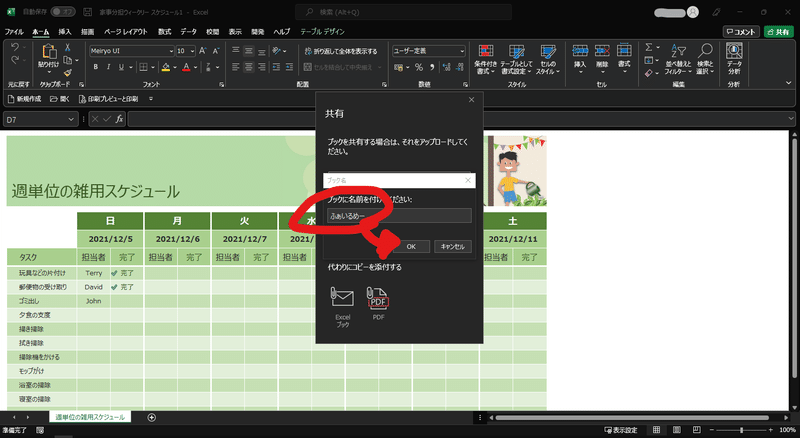
Task: Open Format as Table
Action: tap(516, 60)
